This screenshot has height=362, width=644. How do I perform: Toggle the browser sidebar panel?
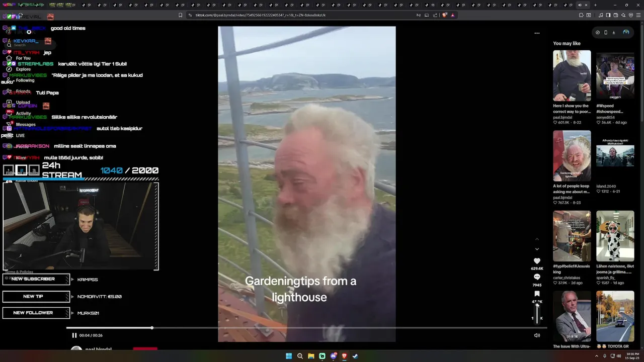click(608, 15)
